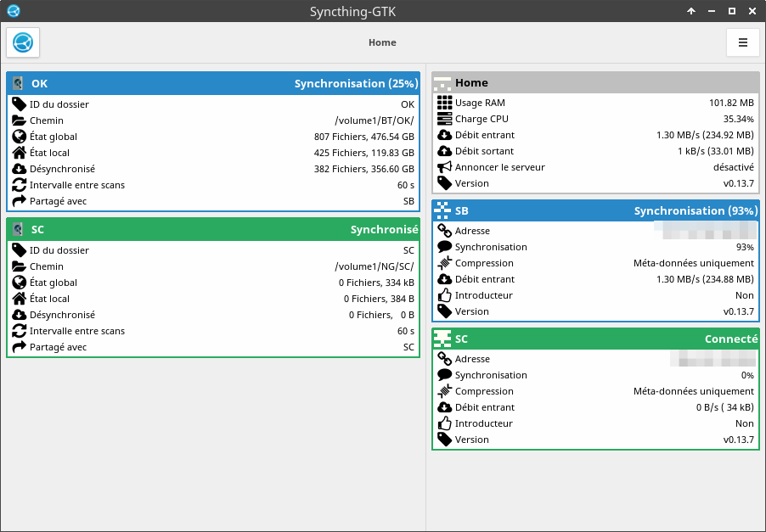Click share arrow icon for OK Partagé avec
Image resolution: width=766 pixels, height=532 pixels.
click(x=19, y=200)
